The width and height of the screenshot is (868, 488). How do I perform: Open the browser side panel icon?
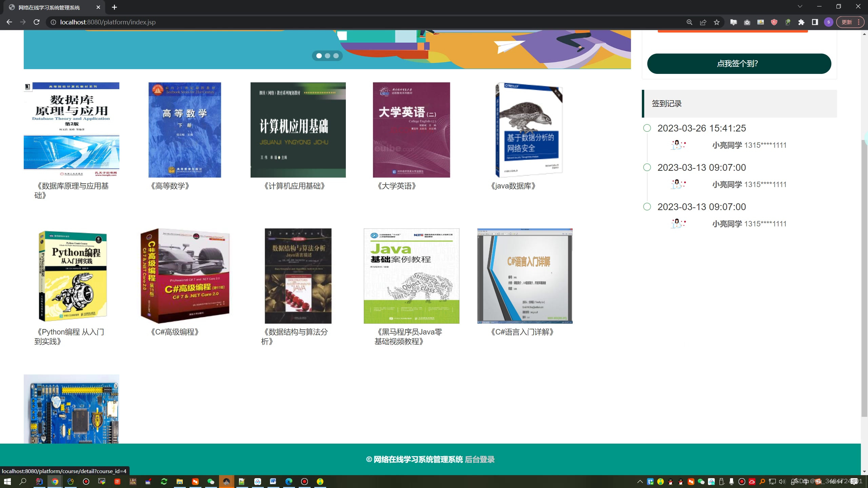(x=815, y=22)
